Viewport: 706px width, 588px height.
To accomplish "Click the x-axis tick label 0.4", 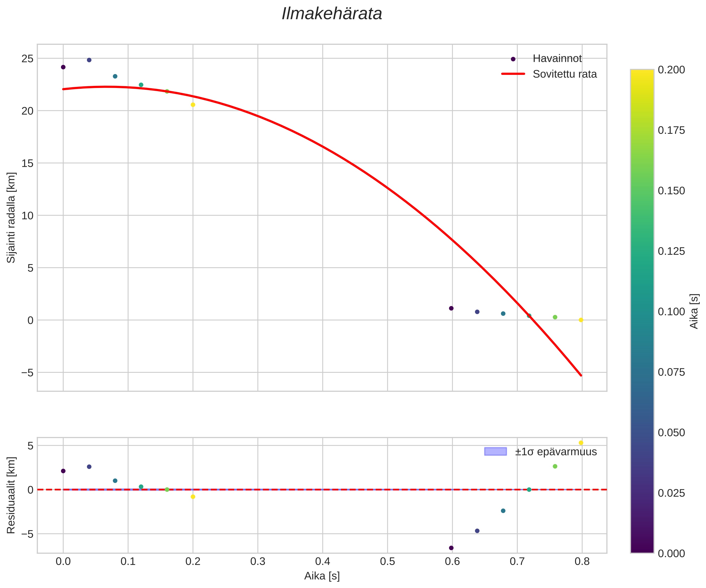I will (322, 562).
